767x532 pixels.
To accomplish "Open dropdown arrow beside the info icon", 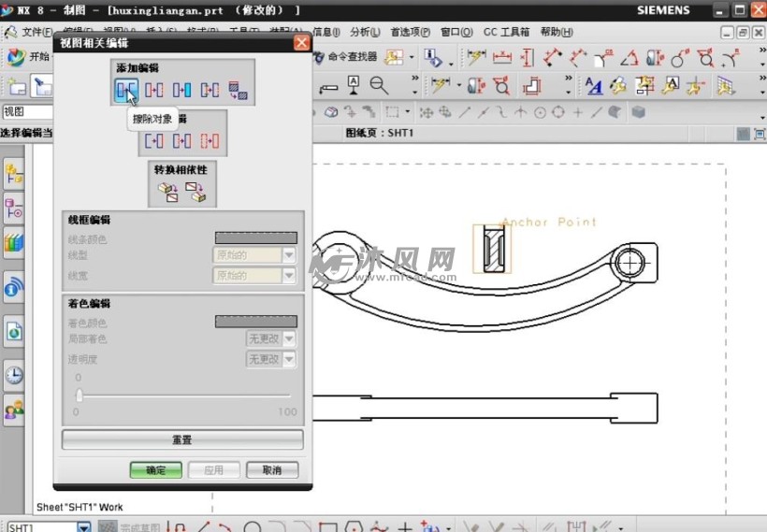I will pos(451,64).
